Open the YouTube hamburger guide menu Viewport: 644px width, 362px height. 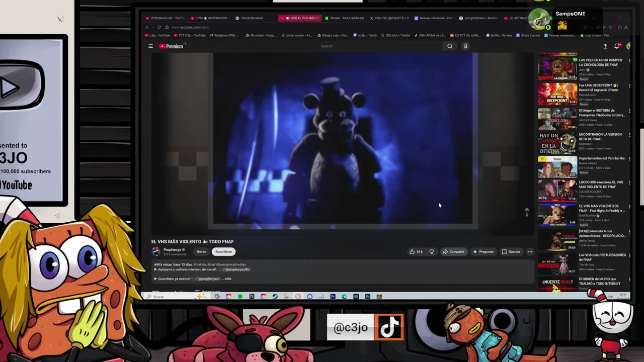coord(150,46)
